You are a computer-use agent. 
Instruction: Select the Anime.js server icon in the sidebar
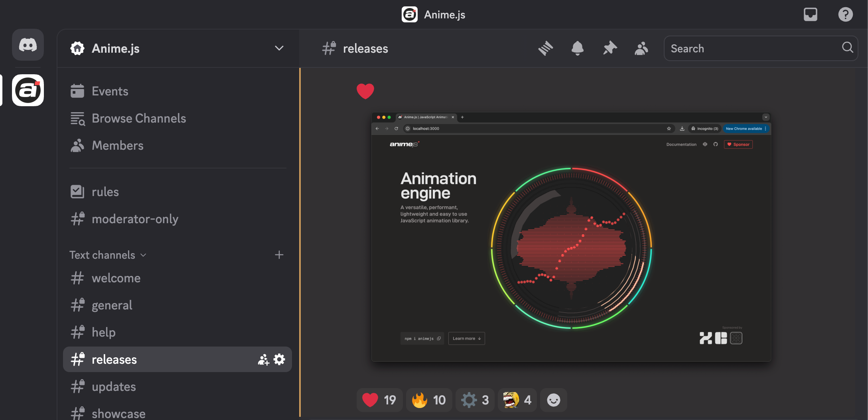click(28, 90)
